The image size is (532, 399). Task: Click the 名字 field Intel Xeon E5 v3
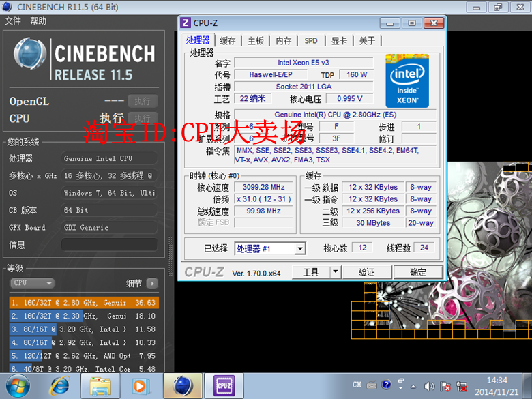(304, 63)
